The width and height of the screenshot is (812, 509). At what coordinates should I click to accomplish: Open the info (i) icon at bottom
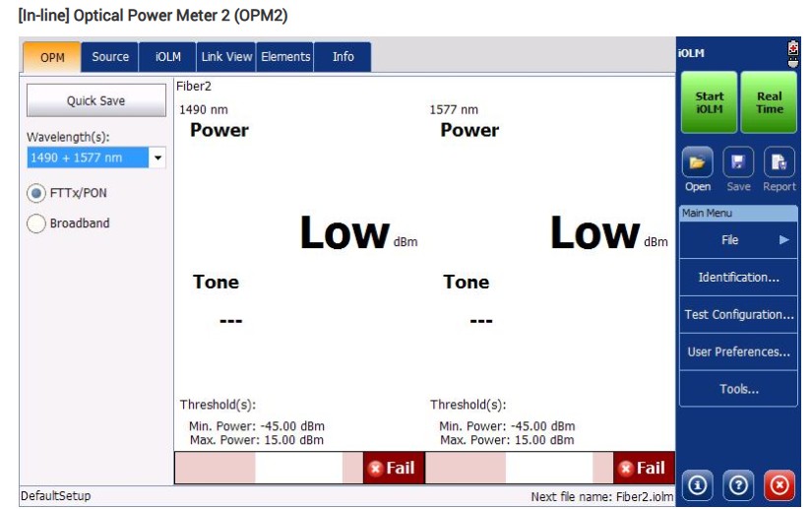click(697, 485)
